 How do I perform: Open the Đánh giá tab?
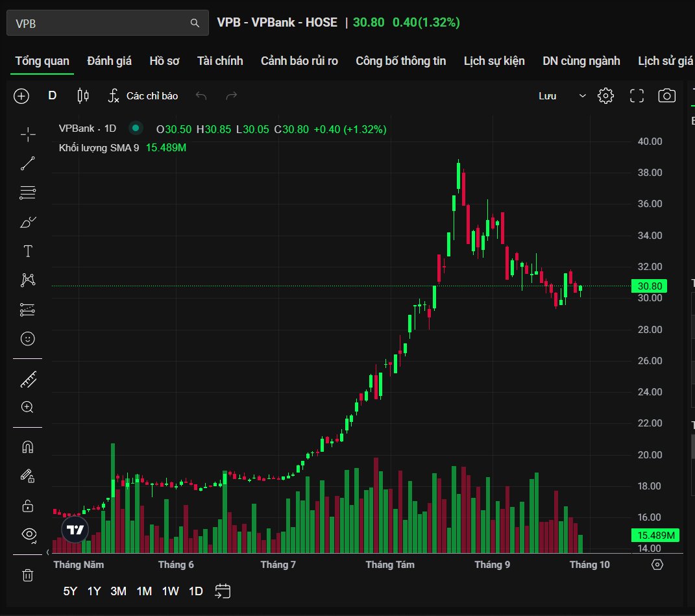click(109, 61)
